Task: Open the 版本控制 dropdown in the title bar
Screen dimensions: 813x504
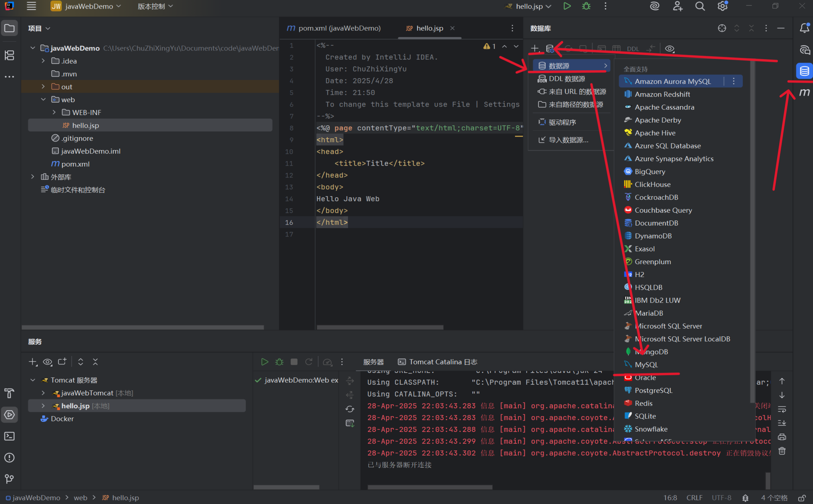Action: point(155,6)
